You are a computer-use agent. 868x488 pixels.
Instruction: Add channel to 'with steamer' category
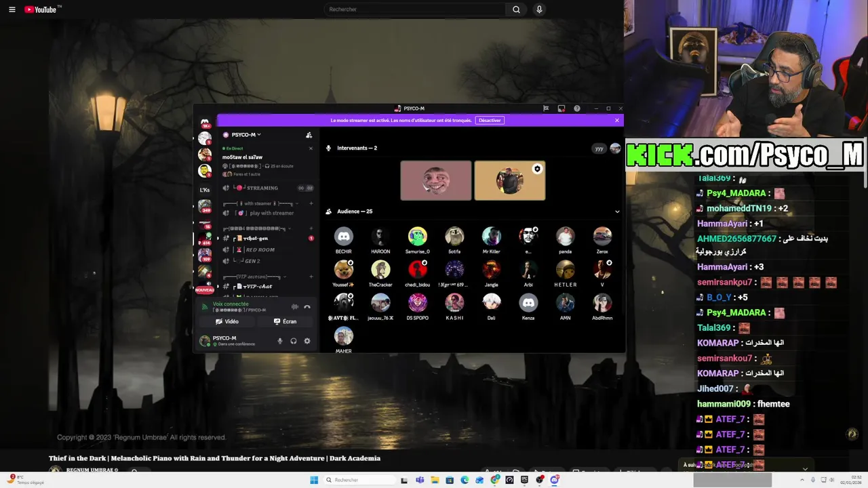(311, 203)
